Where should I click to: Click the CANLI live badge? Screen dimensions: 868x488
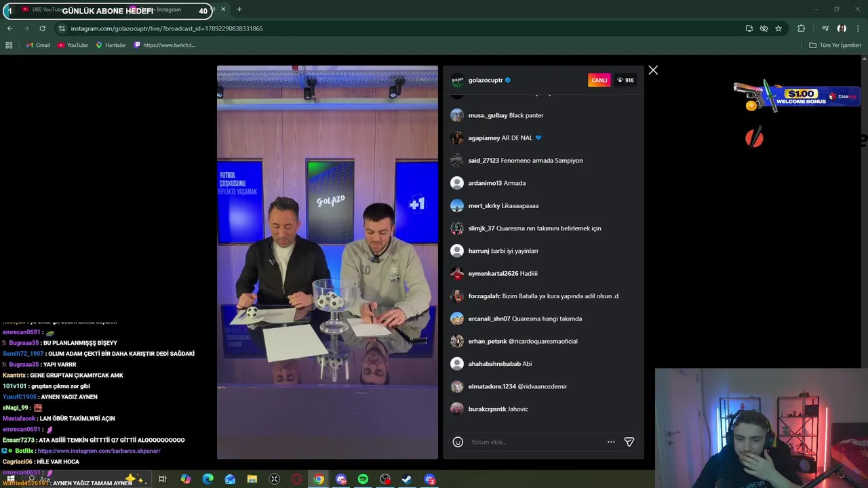tap(599, 80)
